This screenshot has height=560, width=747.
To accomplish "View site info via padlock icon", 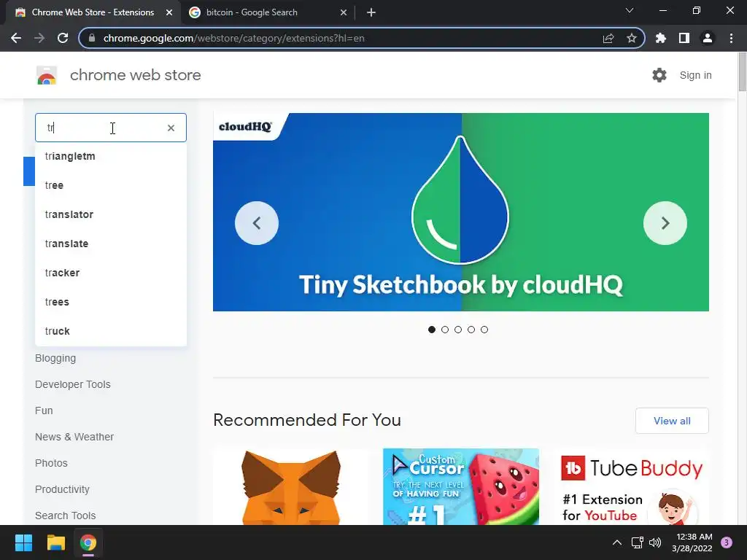I will coord(92,38).
